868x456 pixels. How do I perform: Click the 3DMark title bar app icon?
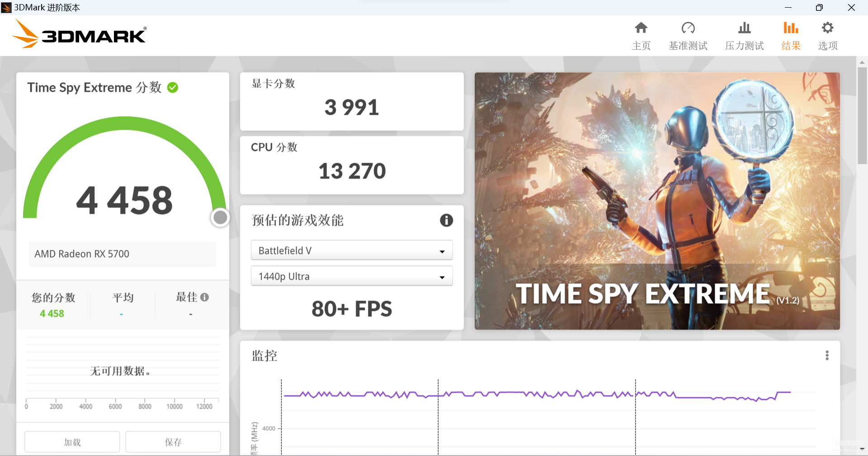point(6,7)
